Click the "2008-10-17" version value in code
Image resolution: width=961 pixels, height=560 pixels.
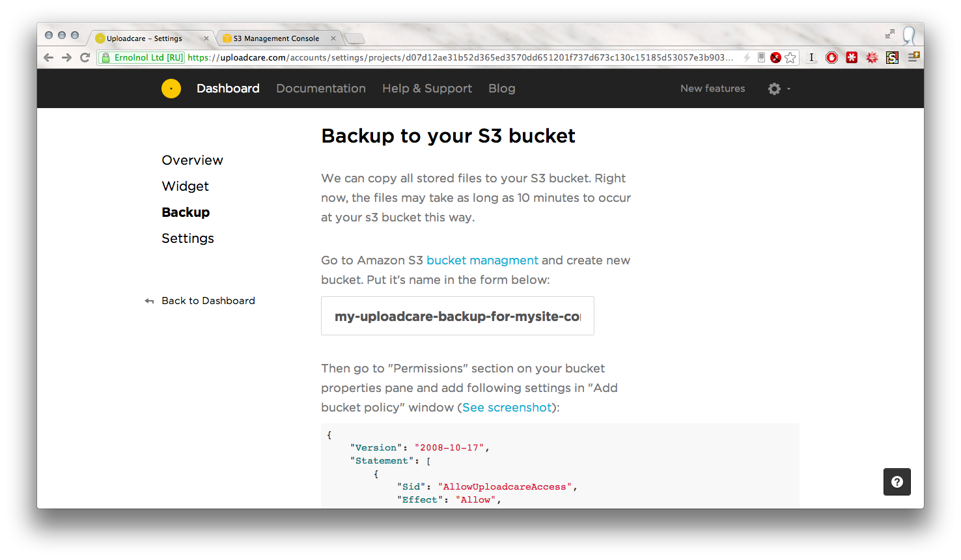point(449,447)
